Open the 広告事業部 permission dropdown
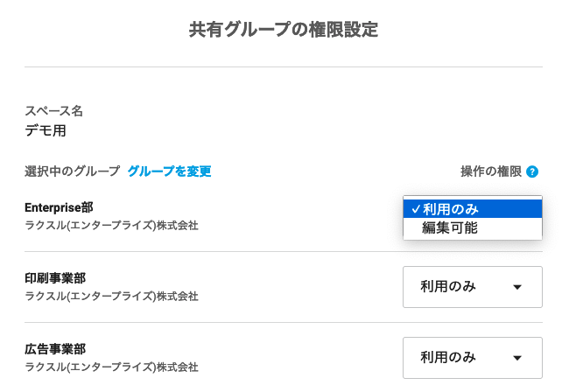The width and height of the screenshot is (569, 392). [473, 358]
